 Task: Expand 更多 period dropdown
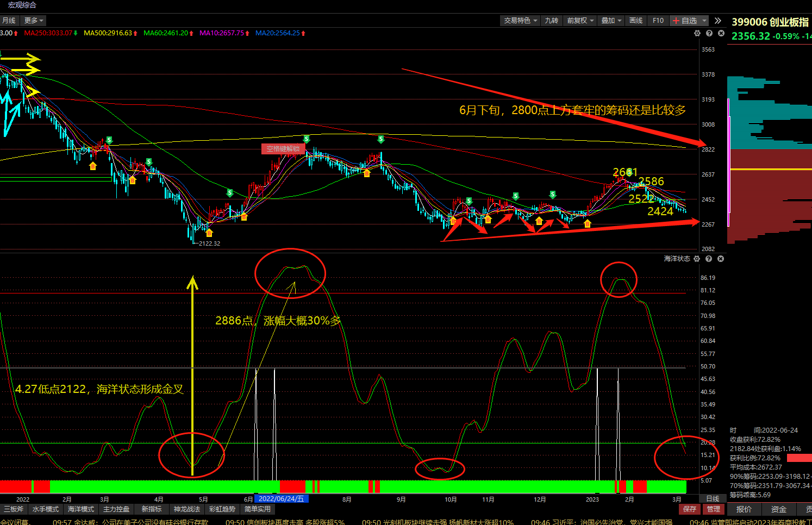[34, 21]
